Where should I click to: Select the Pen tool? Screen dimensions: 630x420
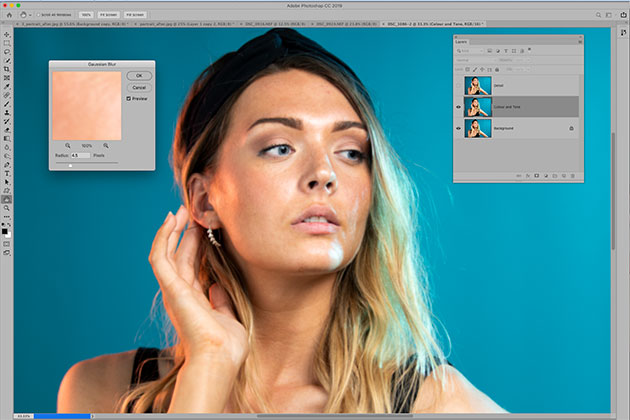[6, 165]
